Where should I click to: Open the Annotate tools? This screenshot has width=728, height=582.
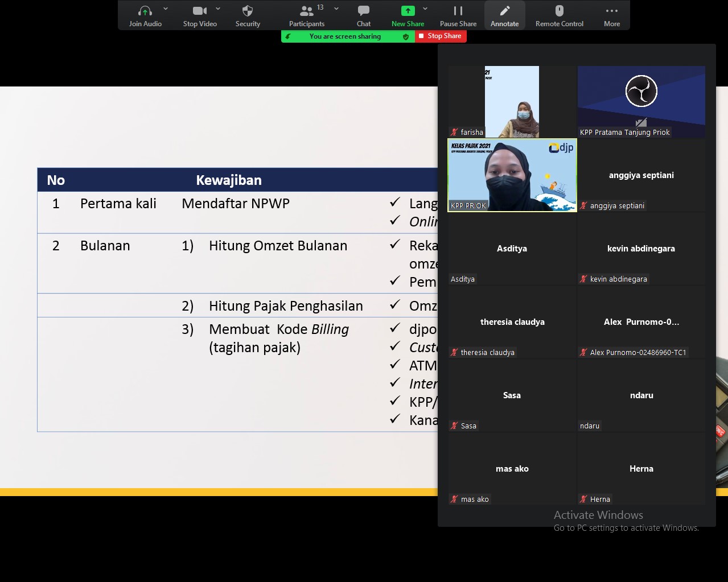(504, 11)
